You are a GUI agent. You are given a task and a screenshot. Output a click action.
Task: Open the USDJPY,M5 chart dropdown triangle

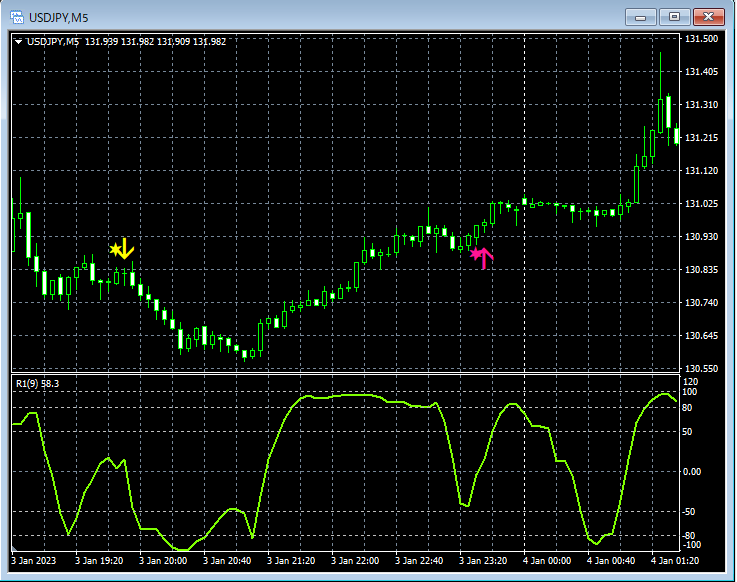19,42
